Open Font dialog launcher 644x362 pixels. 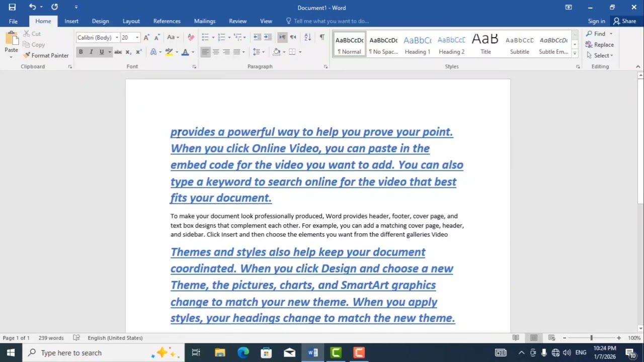[x=194, y=66]
